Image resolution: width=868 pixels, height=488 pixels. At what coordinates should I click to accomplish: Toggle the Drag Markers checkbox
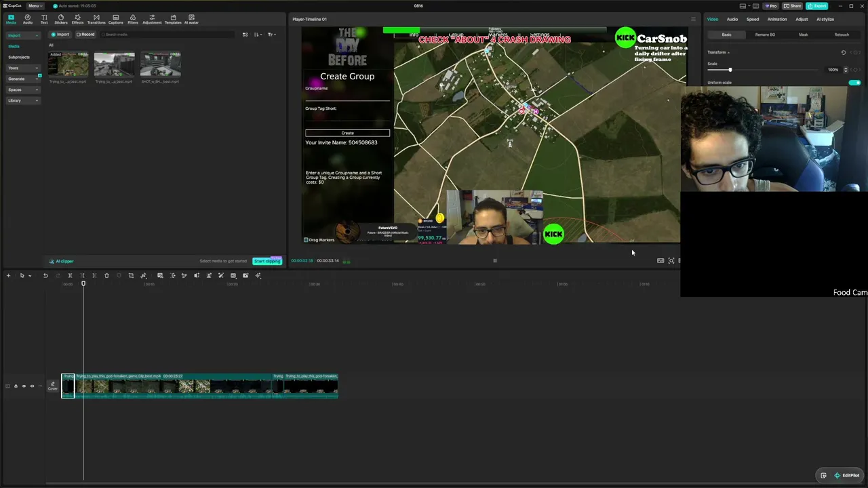(x=306, y=240)
